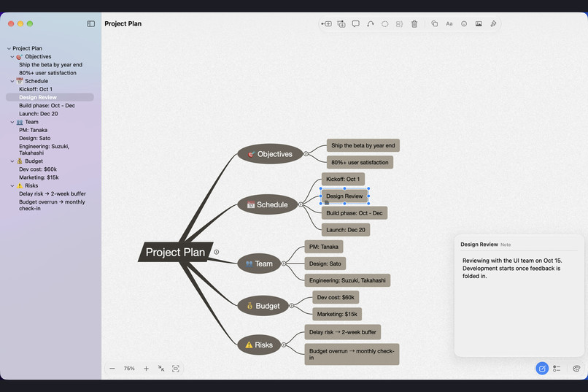Collapse map view with inward arrows icon

tap(161, 369)
